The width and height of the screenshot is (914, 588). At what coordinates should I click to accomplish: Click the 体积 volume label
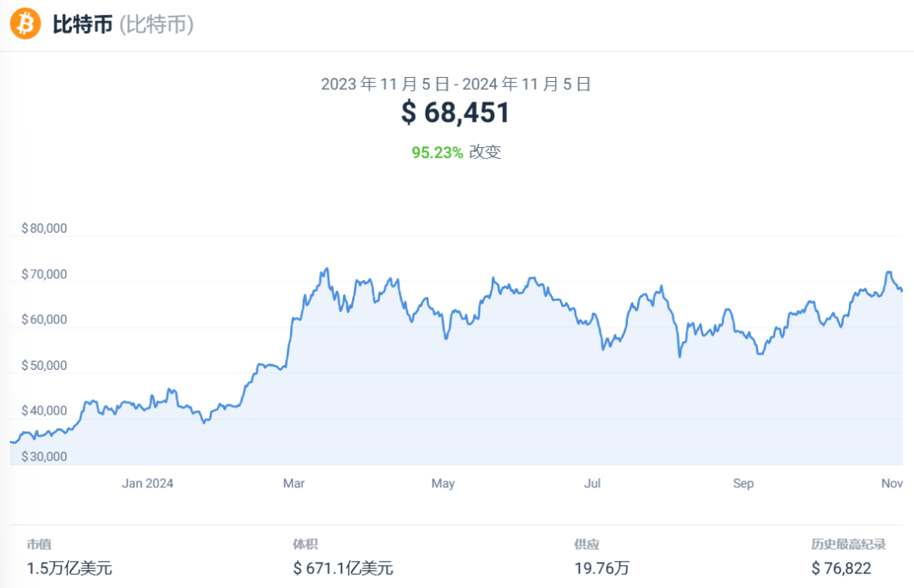point(306,545)
